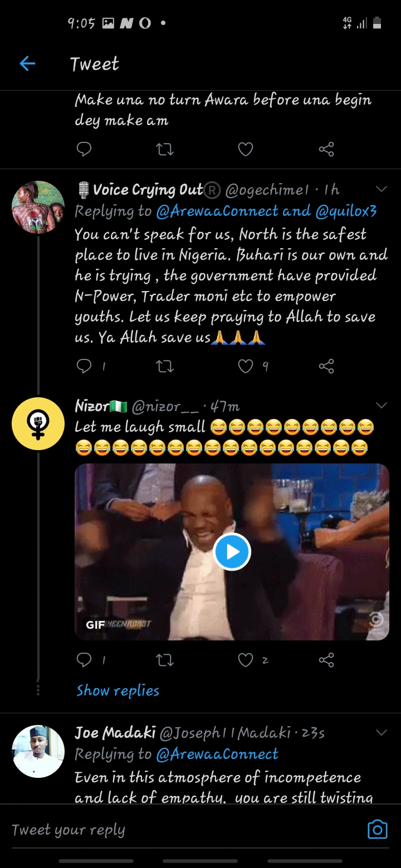
Task: Tap the back arrow icon
Action: 27,64
